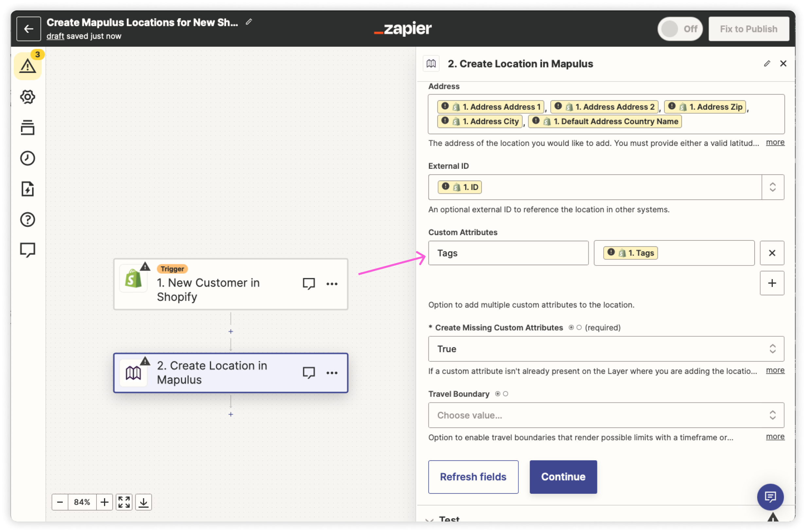
Task: Click the warning triangle on Mapulus step
Action: [145, 361]
